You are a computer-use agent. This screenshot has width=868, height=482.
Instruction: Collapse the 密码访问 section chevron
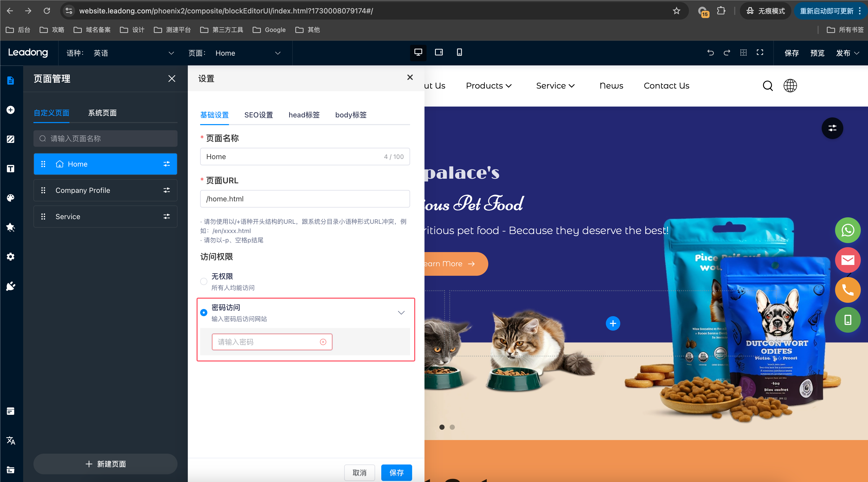tap(401, 313)
